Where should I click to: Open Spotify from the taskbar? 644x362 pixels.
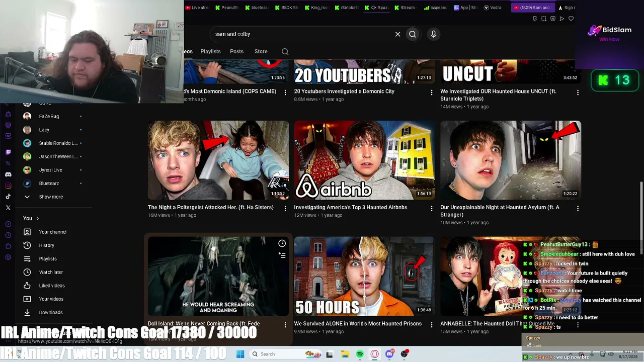(x=360, y=354)
